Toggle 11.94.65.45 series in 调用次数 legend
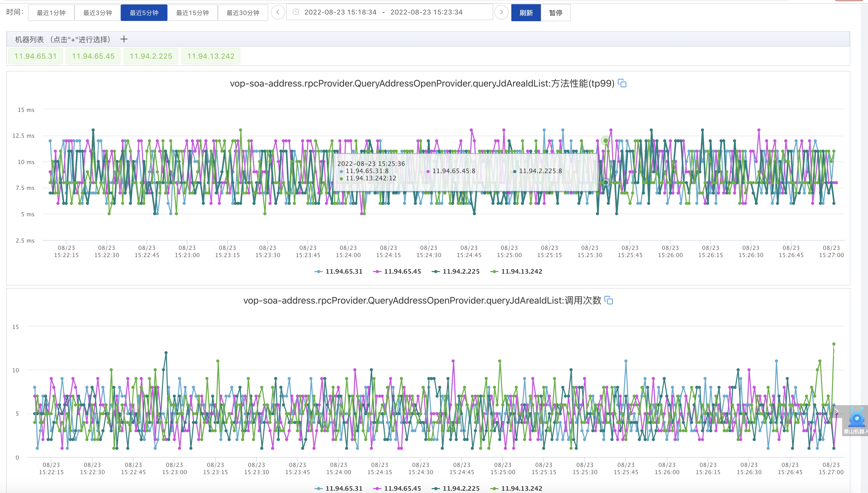This screenshot has height=493, width=868. 397,488
